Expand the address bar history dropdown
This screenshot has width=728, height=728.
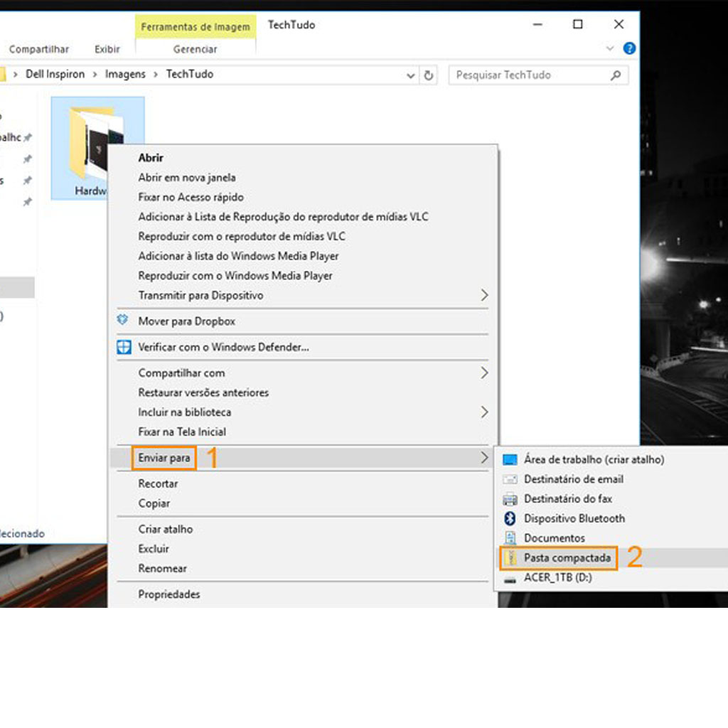coord(410,75)
